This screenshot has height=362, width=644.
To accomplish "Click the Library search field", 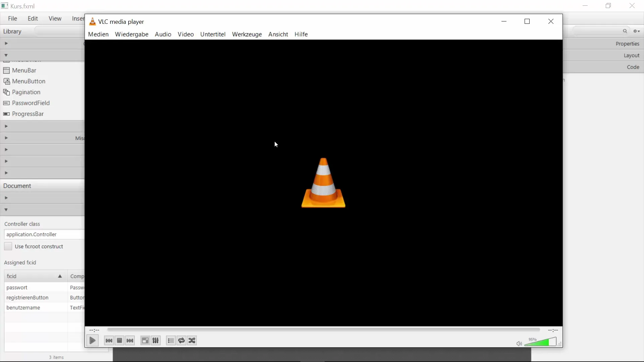I will click(59, 31).
